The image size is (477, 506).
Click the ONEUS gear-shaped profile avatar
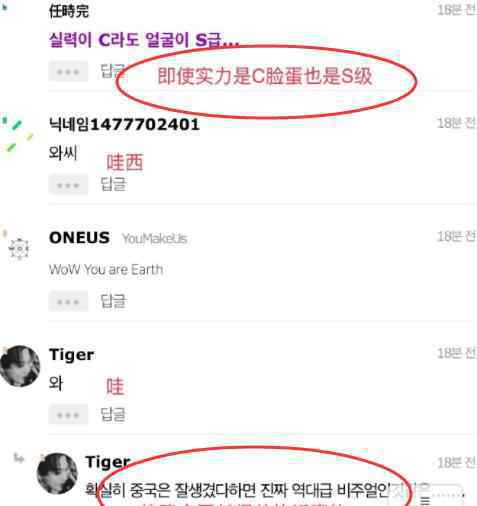(19, 249)
